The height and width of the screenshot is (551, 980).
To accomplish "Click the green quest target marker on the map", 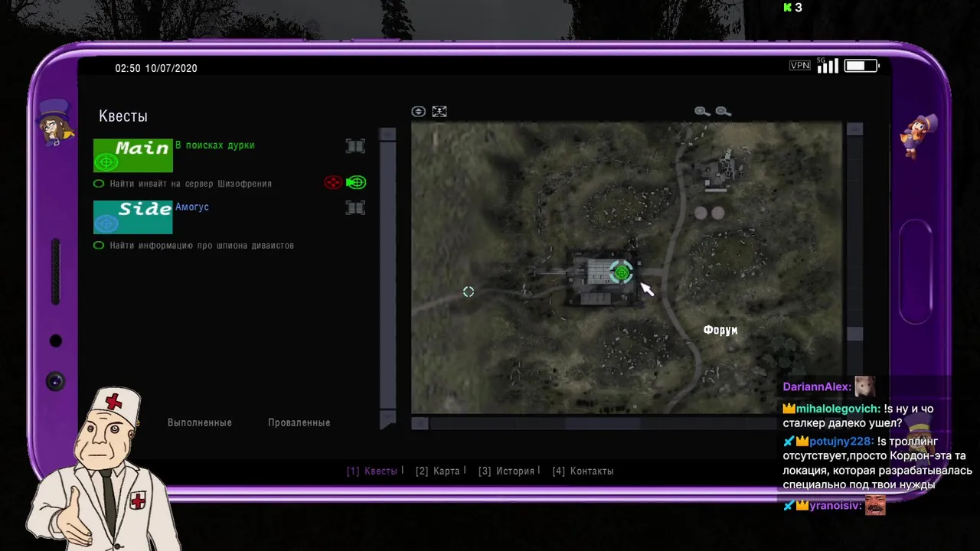I will [x=622, y=272].
